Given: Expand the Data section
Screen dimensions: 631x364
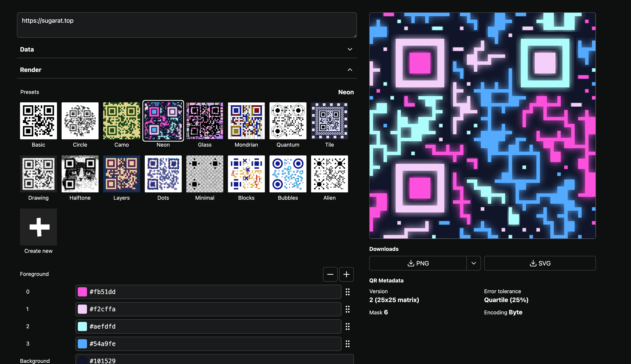Looking at the screenshot, I should pos(350,49).
